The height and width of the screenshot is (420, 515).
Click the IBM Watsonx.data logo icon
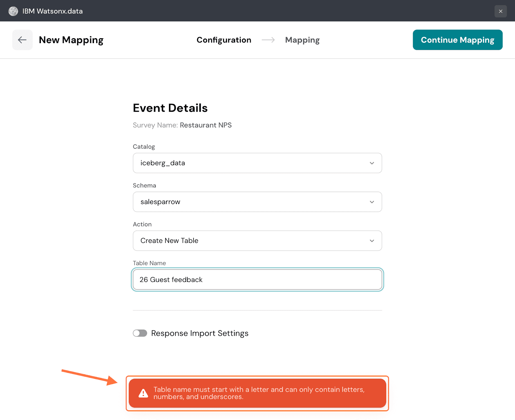pyautogui.click(x=13, y=11)
